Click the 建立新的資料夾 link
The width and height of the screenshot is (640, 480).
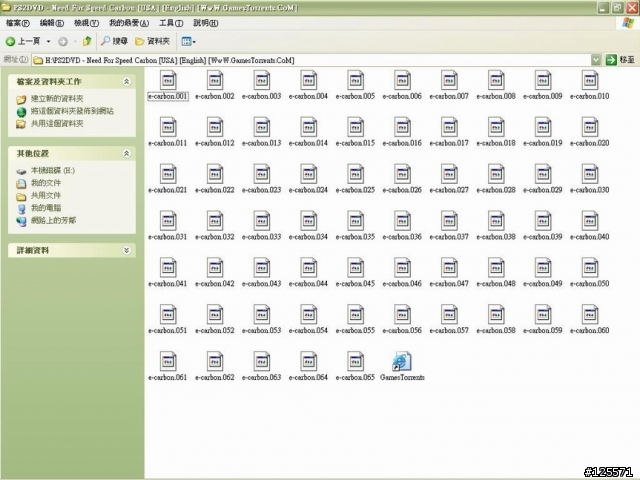pyautogui.click(x=57, y=99)
